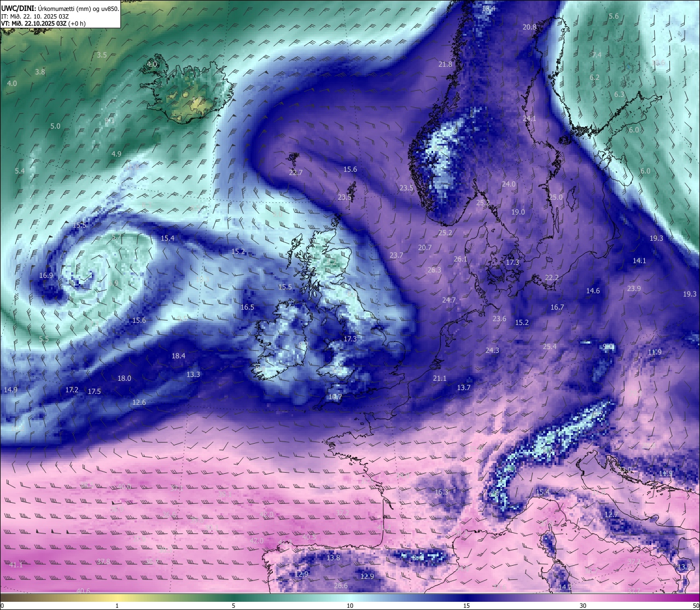Select the '14.6' value label

tap(593, 291)
